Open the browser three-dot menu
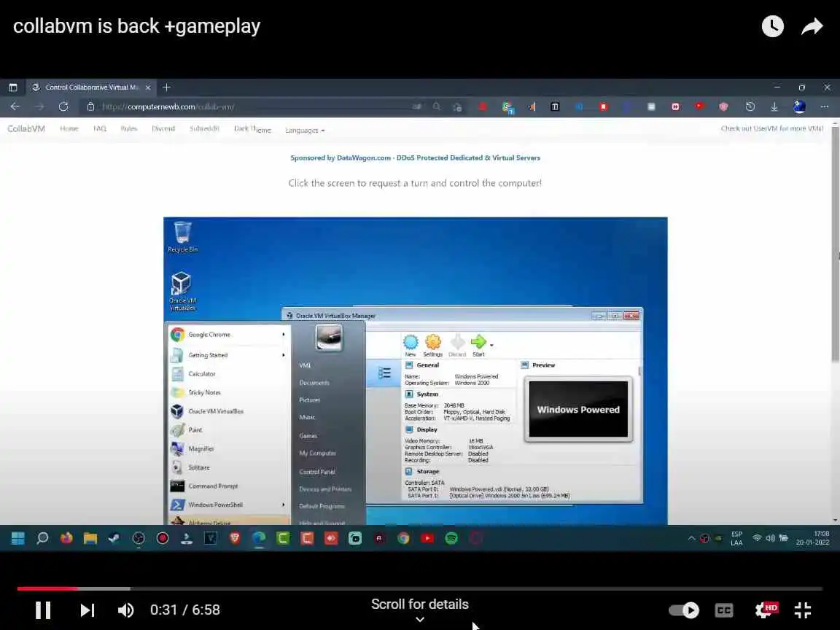This screenshot has width=840, height=630. (x=825, y=106)
